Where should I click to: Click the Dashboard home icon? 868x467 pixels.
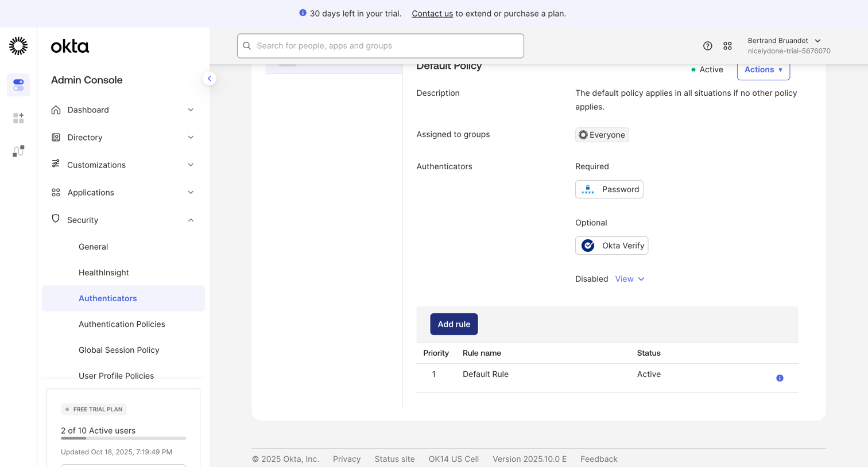click(x=56, y=110)
